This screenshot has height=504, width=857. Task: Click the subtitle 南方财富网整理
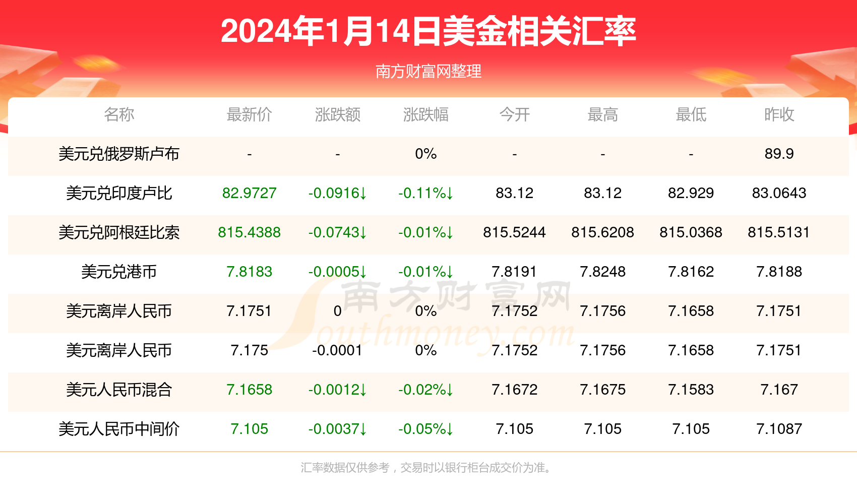(x=428, y=71)
